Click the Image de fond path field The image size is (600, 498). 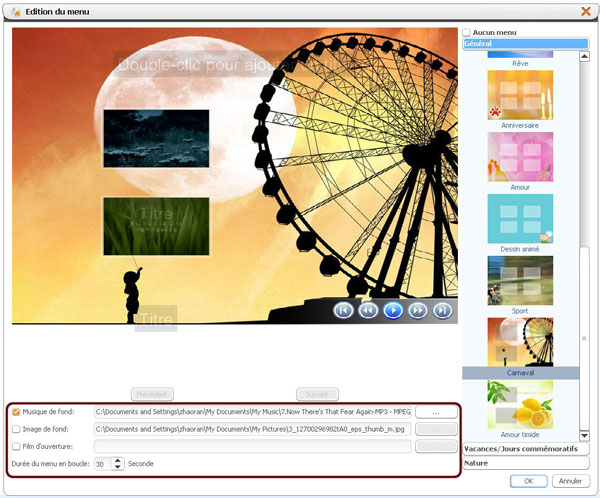click(x=253, y=429)
